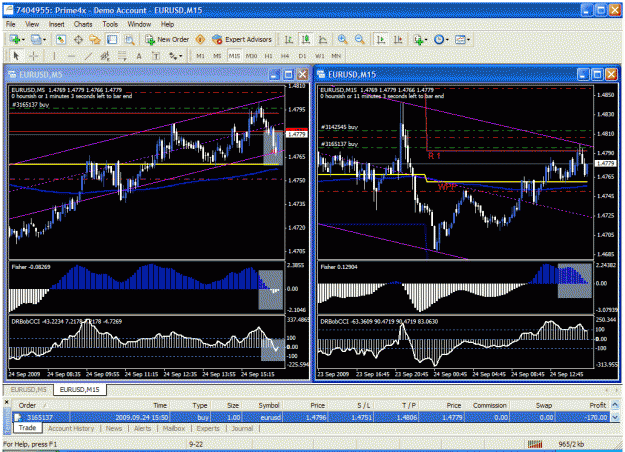Close the Terminal panel with its x
The width and height of the screenshot is (625, 452).
tap(6, 402)
